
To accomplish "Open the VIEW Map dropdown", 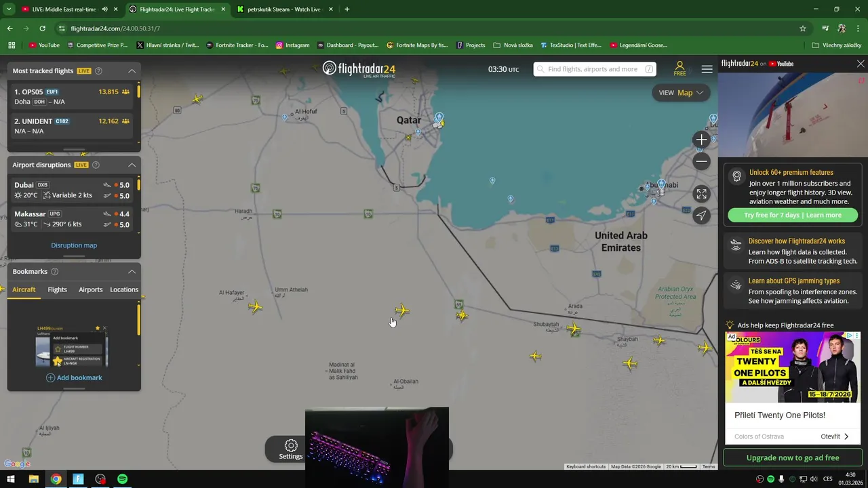I will point(681,93).
